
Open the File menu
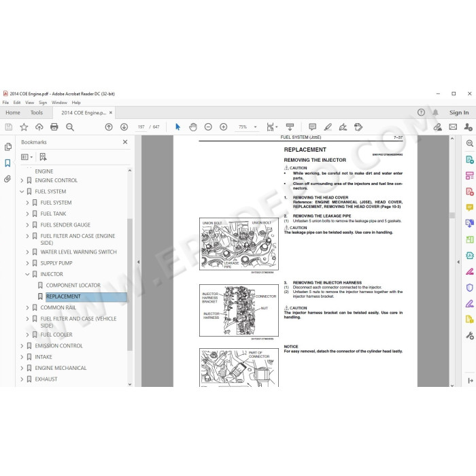pyautogui.click(x=5, y=103)
